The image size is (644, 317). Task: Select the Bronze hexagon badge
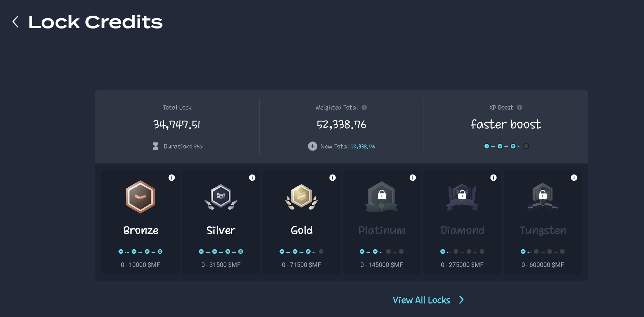click(x=140, y=197)
